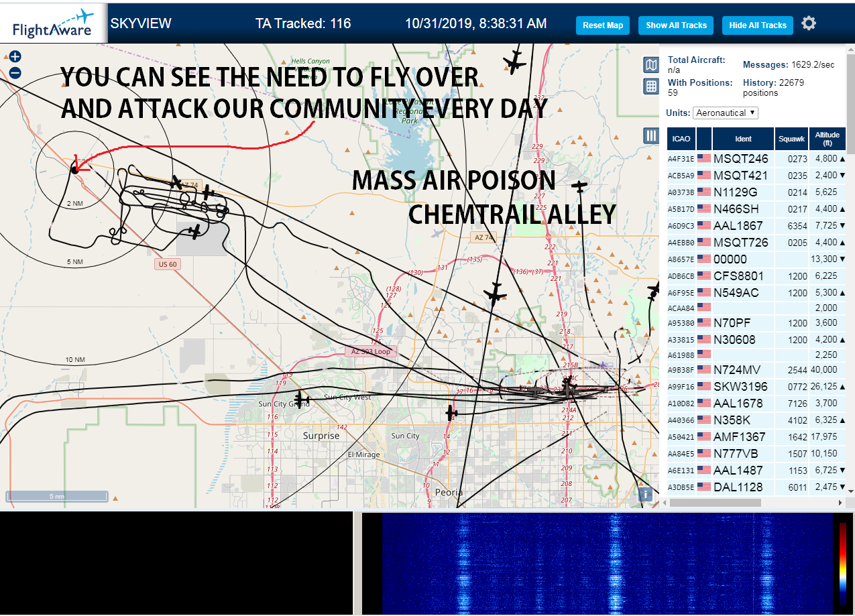Open the settings gear
Screen dimensions: 855x616
[x=809, y=23]
